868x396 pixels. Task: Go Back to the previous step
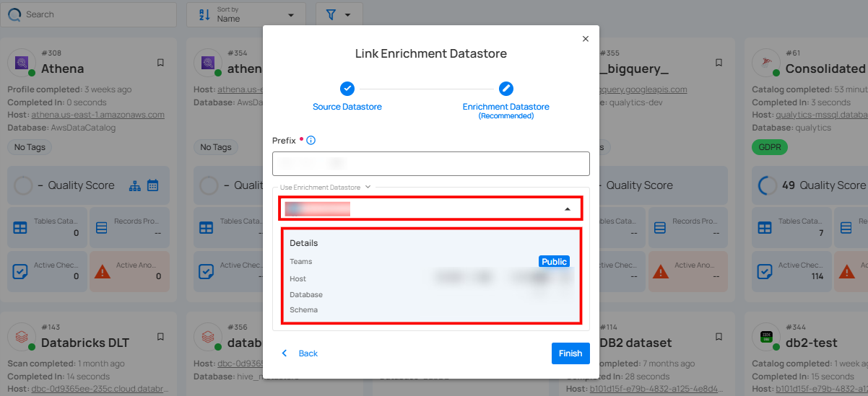(300, 353)
